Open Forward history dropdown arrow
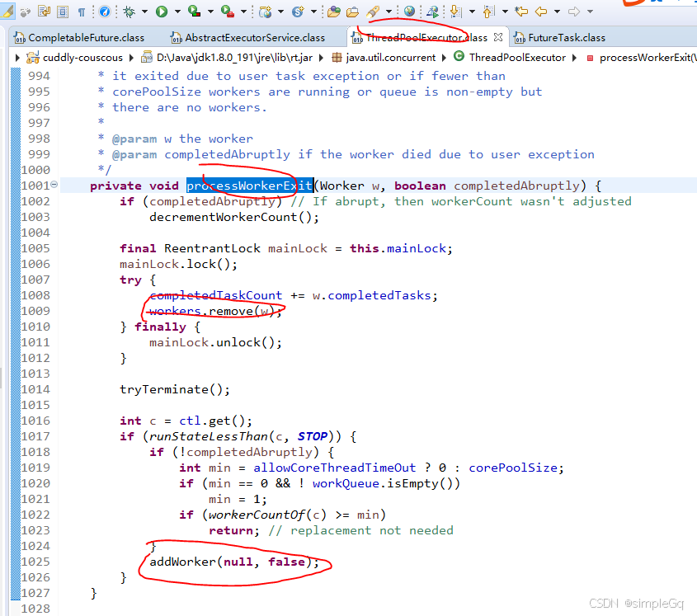This screenshot has height=616, width=697. [590, 12]
